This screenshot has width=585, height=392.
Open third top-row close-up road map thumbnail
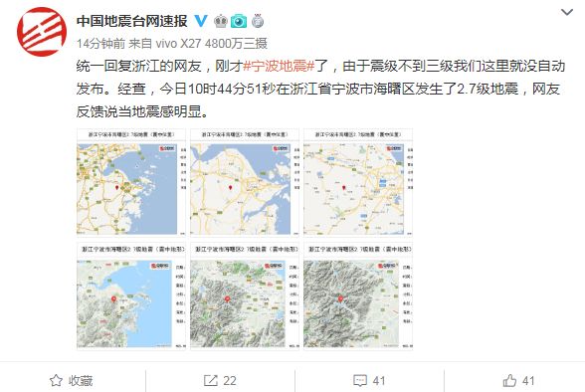click(x=358, y=182)
